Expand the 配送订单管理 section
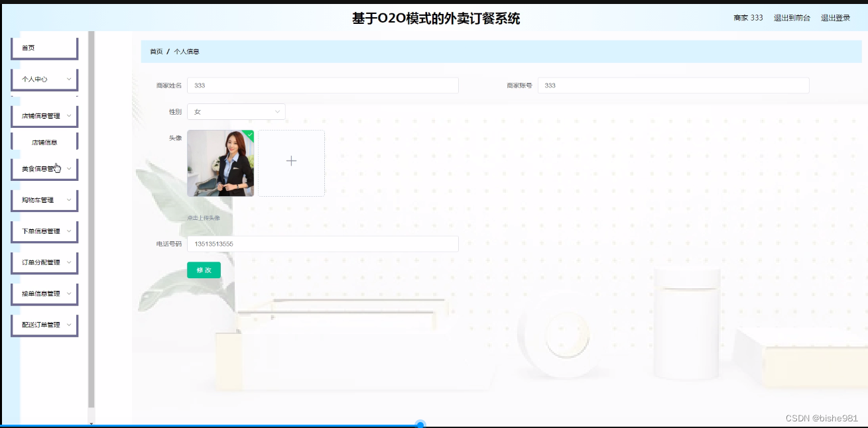The height and width of the screenshot is (428, 868). [44, 324]
